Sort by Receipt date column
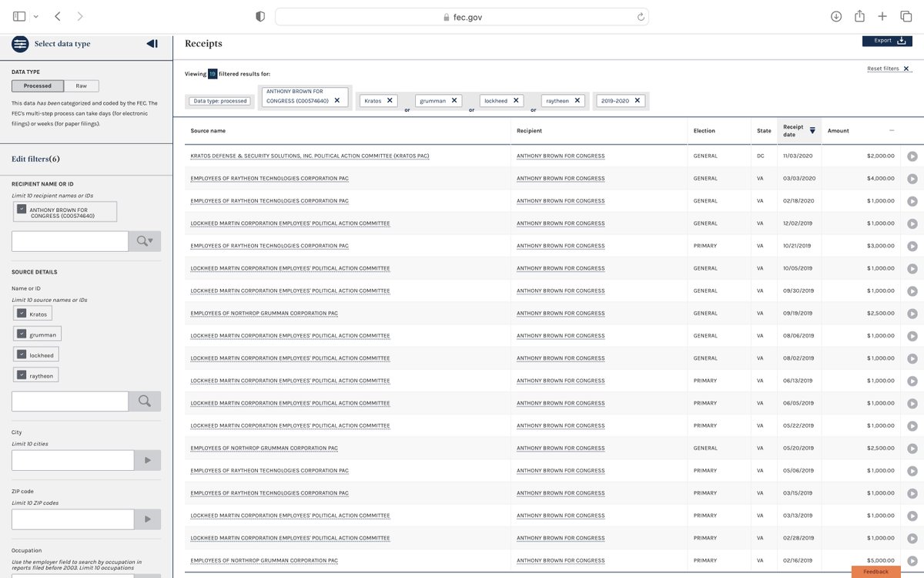924x578 pixels. [799, 130]
